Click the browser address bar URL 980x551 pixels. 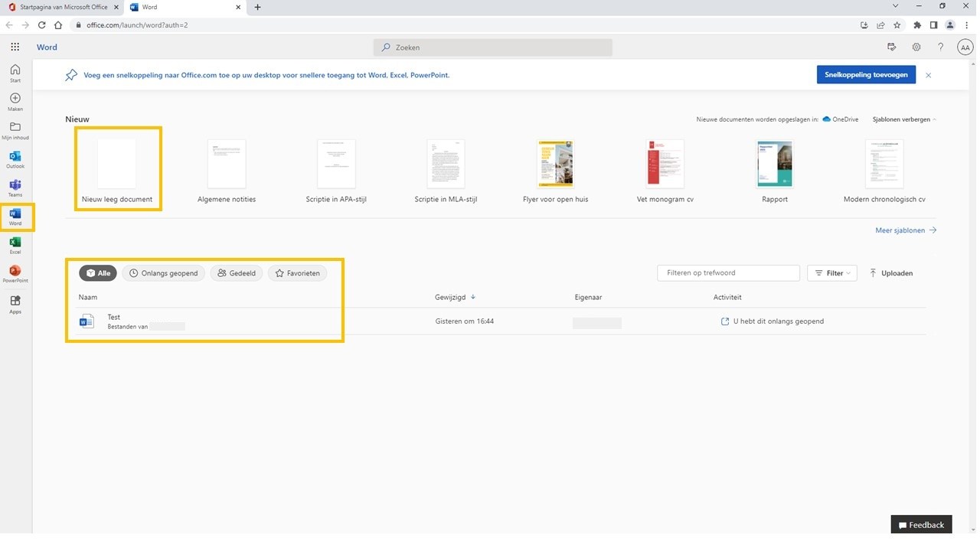pyautogui.click(x=137, y=25)
